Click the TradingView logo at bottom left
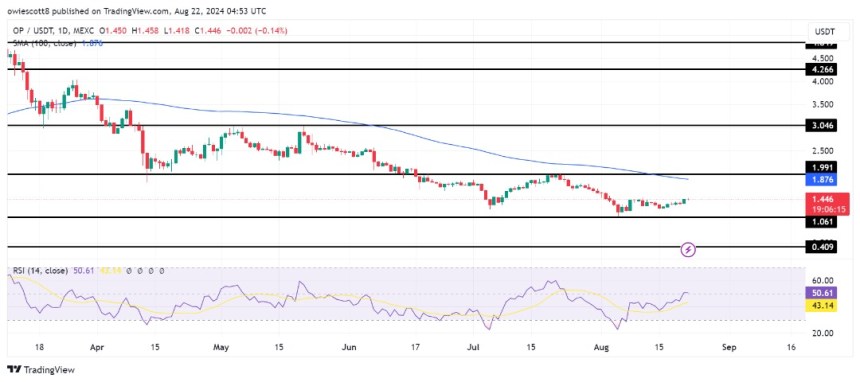Image resolution: width=860 pixels, height=382 pixels. (x=41, y=369)
